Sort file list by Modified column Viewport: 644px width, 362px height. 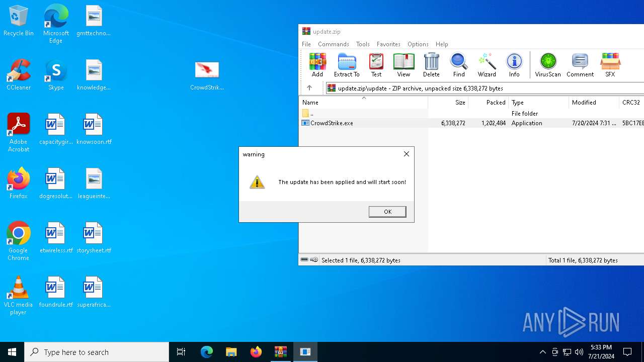594,103
